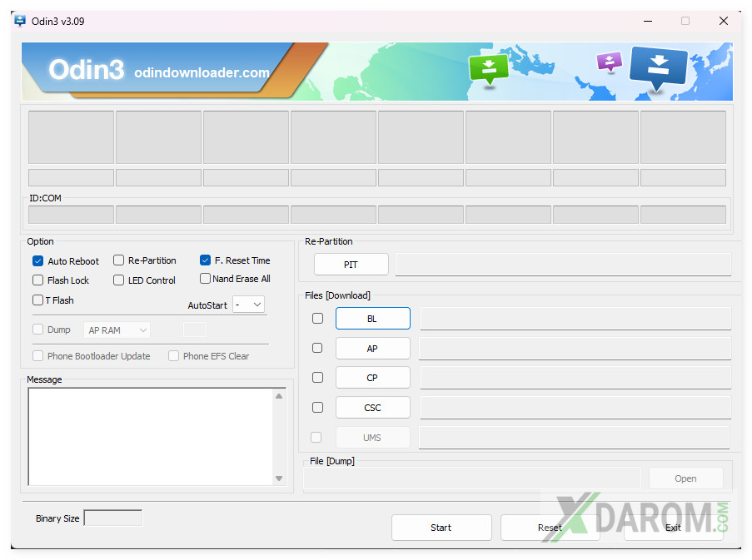Click inside the Message log area
This screenshot has width=752, height=560.
[x=151, y=437]
